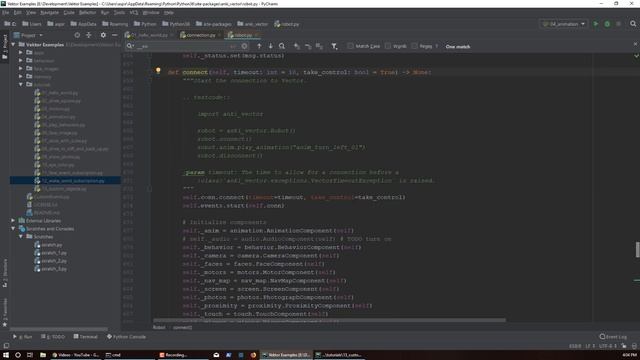The image size is (640, 360).
Task: Open Windows Start menu
Action: click(6, 355)
